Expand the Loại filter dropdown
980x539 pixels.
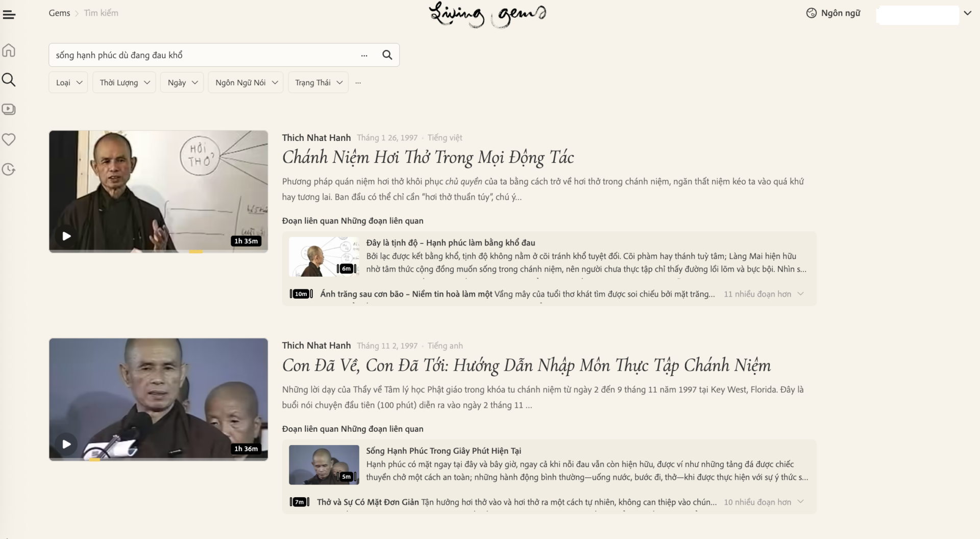(68, 83)
